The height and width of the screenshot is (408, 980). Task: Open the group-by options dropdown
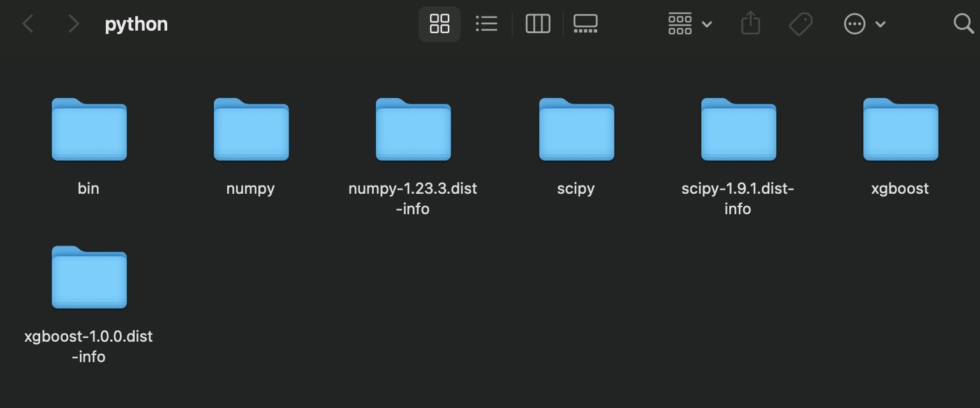[690, 24]
